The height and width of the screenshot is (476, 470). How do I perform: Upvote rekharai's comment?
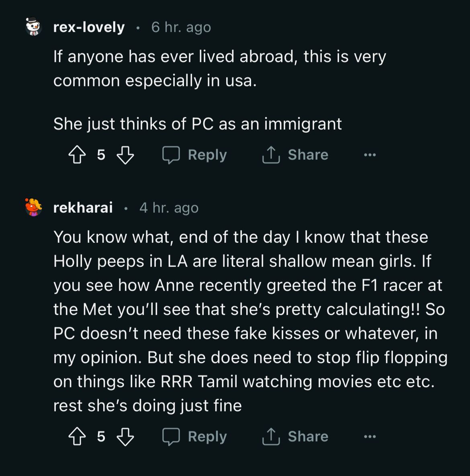coord(77,437)
